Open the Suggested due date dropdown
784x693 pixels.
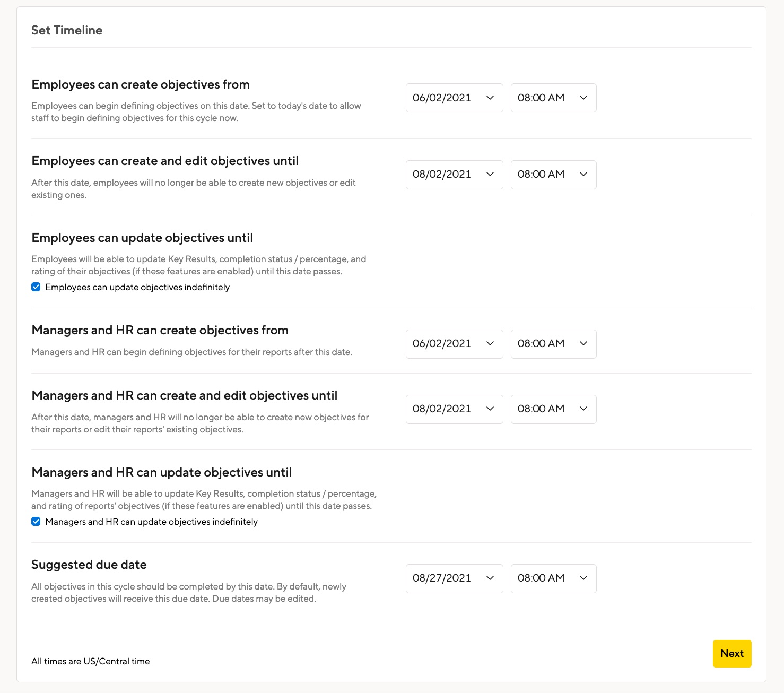click(x=454, y=578)
